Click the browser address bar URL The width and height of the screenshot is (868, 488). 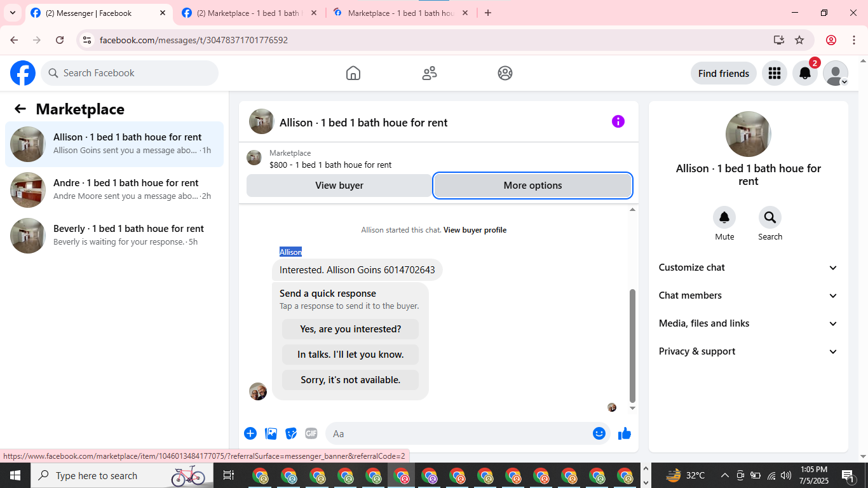click(x=194, y=40)
